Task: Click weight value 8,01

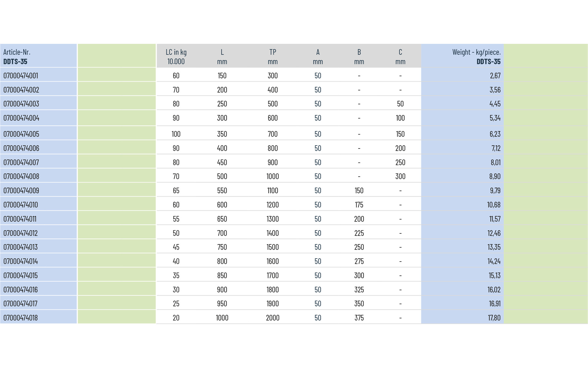Action: 495,162
